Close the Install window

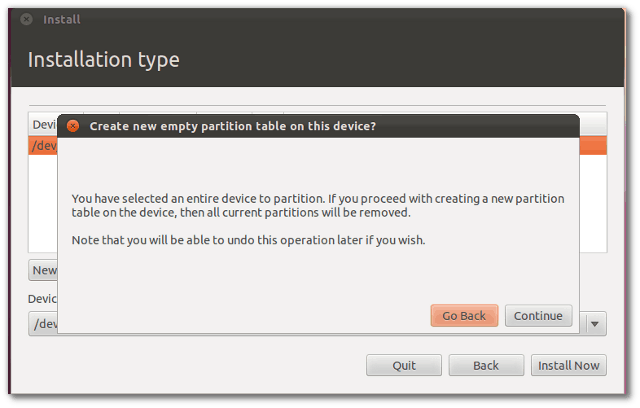[27, 19]
